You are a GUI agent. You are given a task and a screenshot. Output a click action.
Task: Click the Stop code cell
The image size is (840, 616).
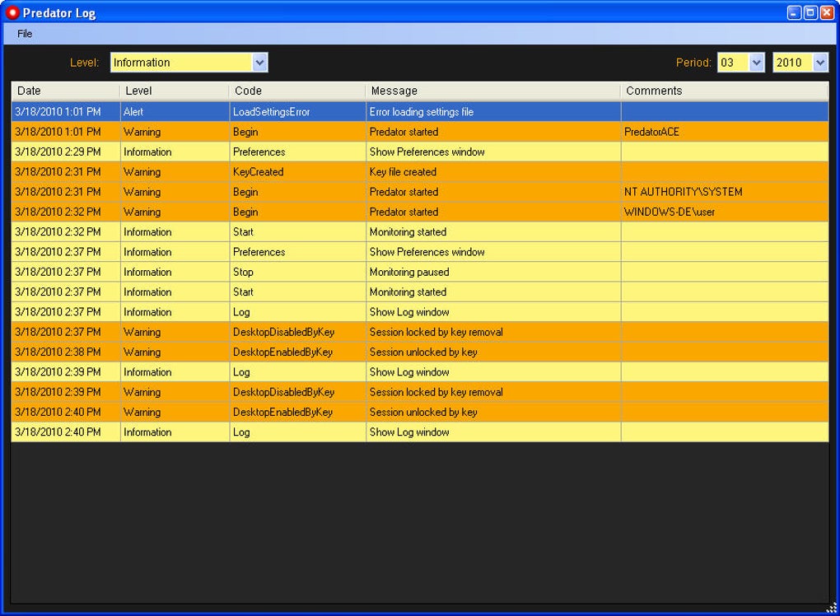297,272
